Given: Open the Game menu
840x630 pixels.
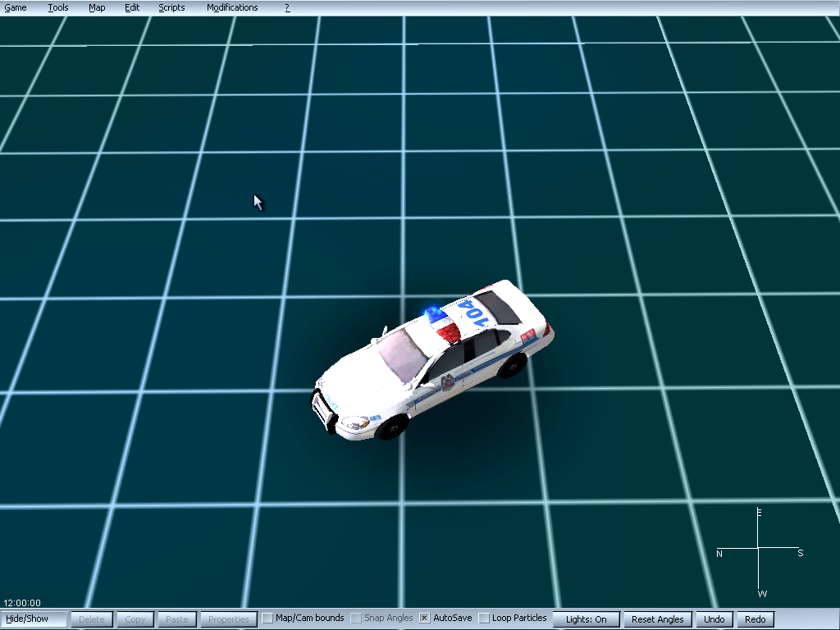Looking at the screenshot, I should (x=16, y=7).
